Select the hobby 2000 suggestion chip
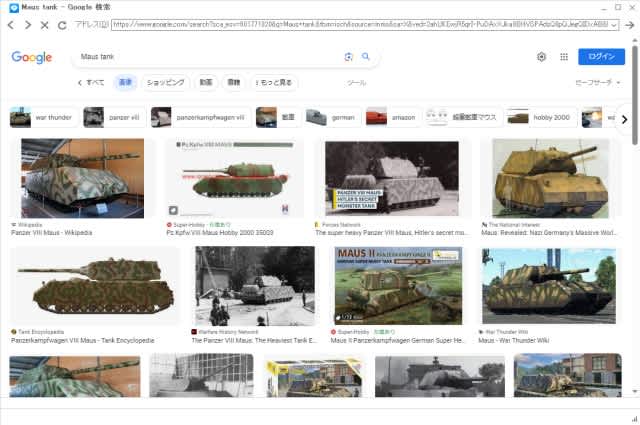 coord(540,118)
